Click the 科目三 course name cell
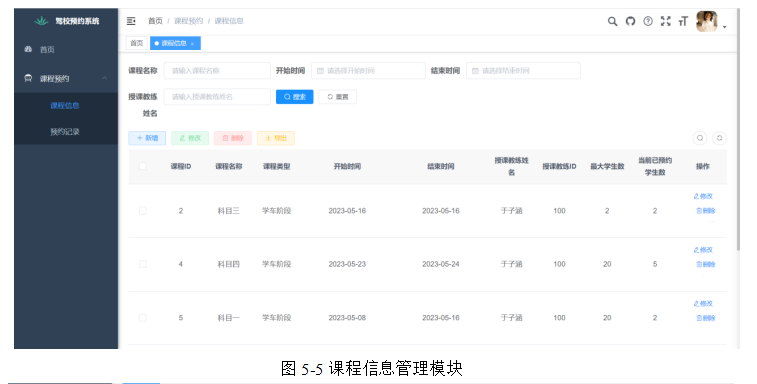This screenshot has height=384, width=757. coord(228,211)
